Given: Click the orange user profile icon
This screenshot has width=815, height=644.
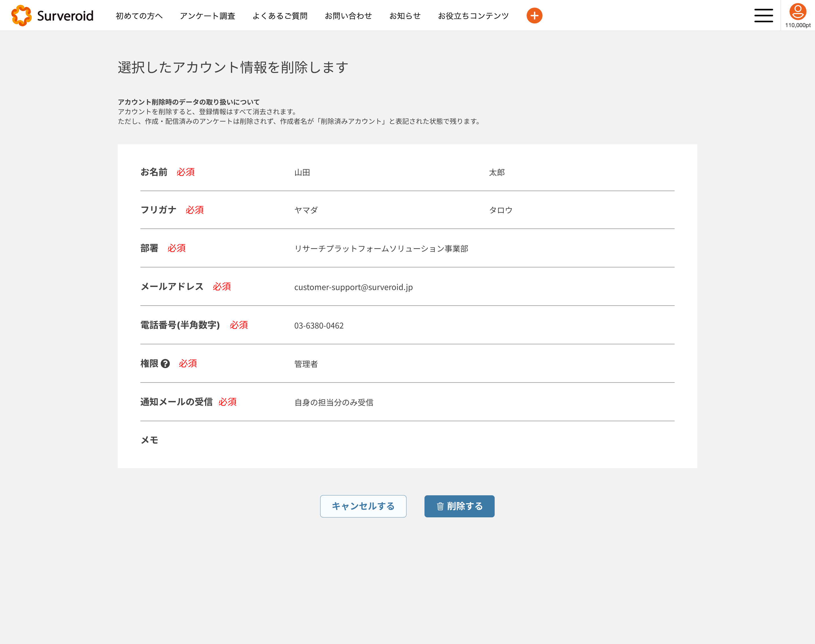Looking at the screenshot, I should 798,11.
